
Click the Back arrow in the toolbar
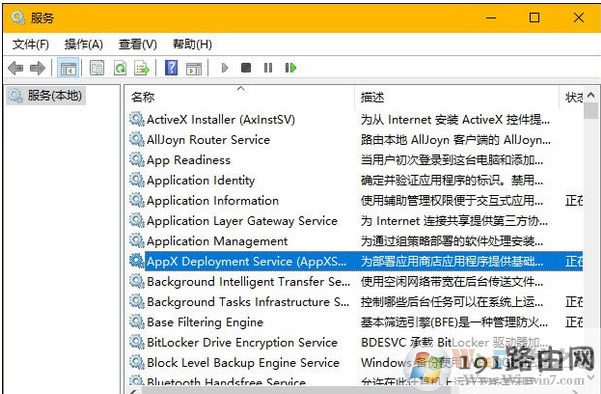tap(16, 68)
